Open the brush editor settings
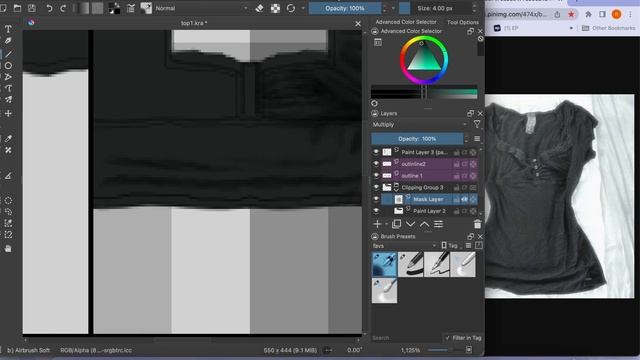The height and width of the screenshot is (360, 640). coord(131,8)
